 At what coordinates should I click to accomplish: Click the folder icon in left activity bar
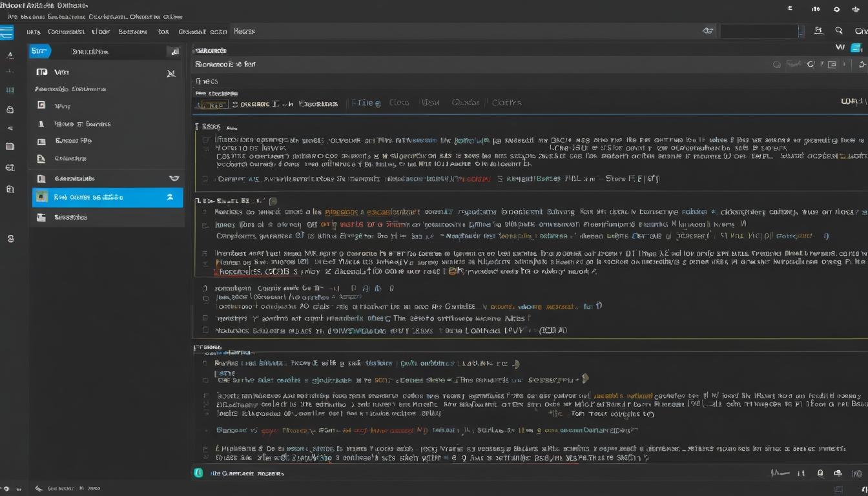tap(10, 147)
